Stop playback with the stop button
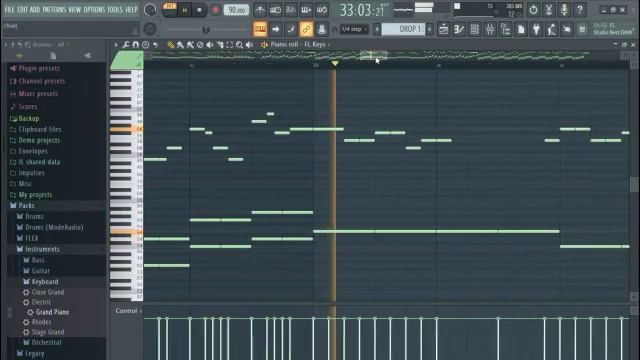Viewport: 640px width, 360px height. pos(199,10)
